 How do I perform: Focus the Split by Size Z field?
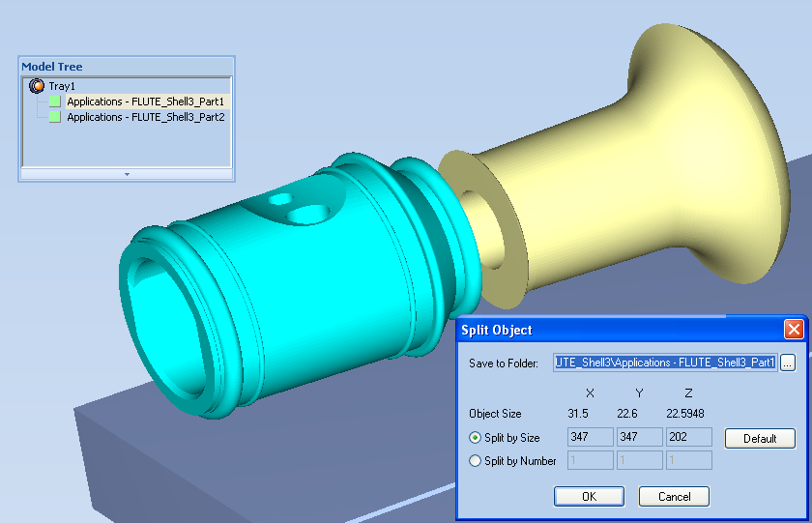[688, 438]
